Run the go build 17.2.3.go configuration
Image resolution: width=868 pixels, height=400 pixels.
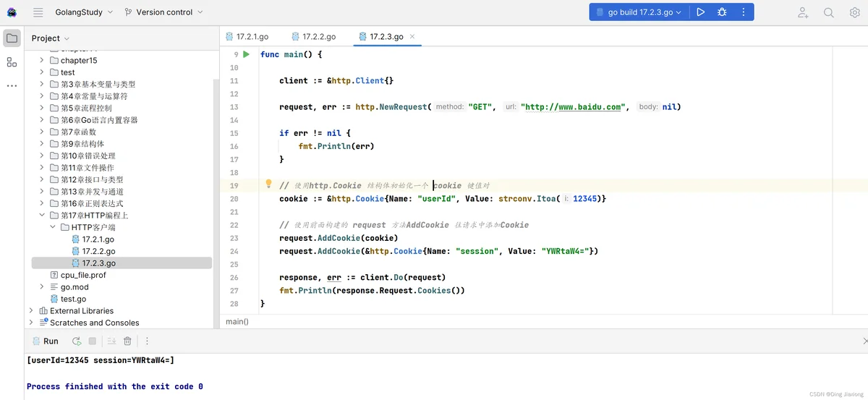click(700, 12)
